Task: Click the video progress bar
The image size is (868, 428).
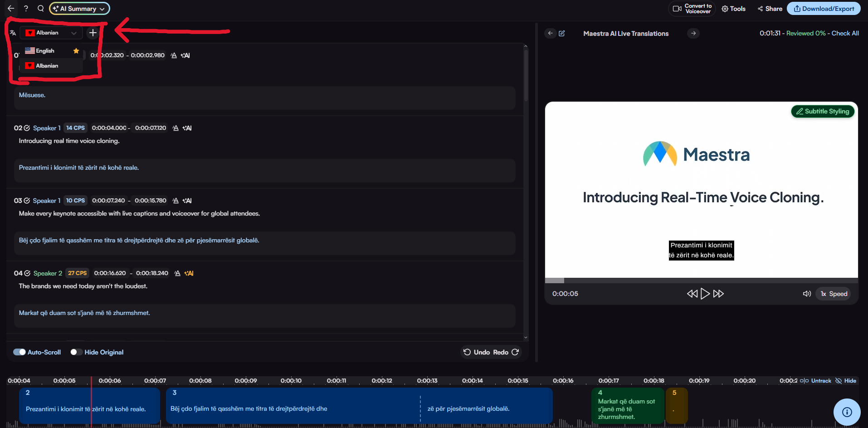Action: click(701, 280)
